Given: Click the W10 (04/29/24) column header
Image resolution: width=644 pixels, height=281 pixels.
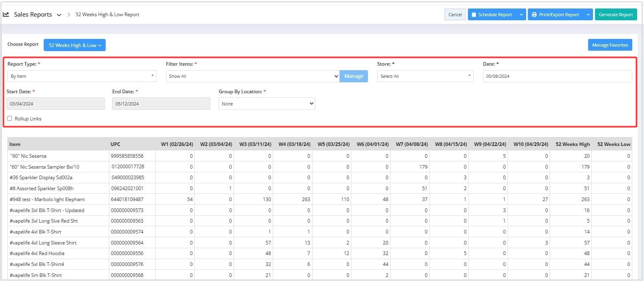Looking at the screenshot, I should pyautogui.click(x=531, y=144).
